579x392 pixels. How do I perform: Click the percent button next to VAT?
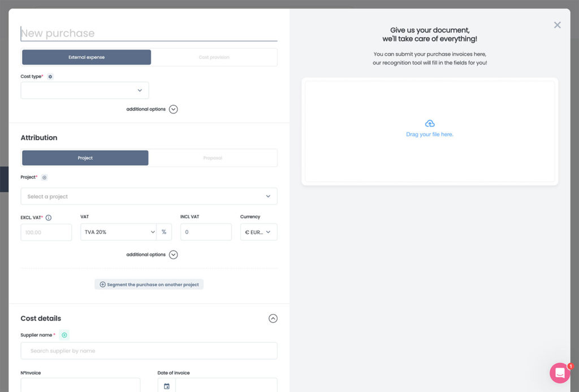coord(164,232)
